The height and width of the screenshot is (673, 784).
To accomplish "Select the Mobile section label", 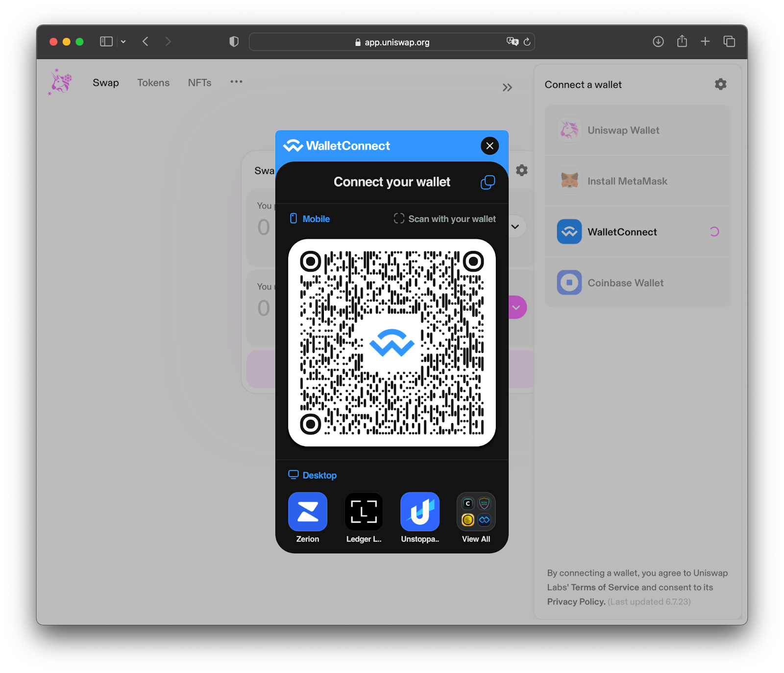I will click(x=310, y=219).
